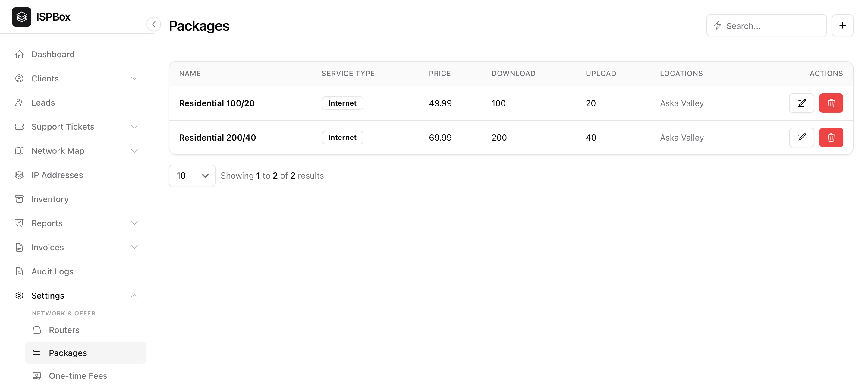Collapse the Settings submenu chevron
The height and width of the screenshot is (386, 868).
click(134, 296)
